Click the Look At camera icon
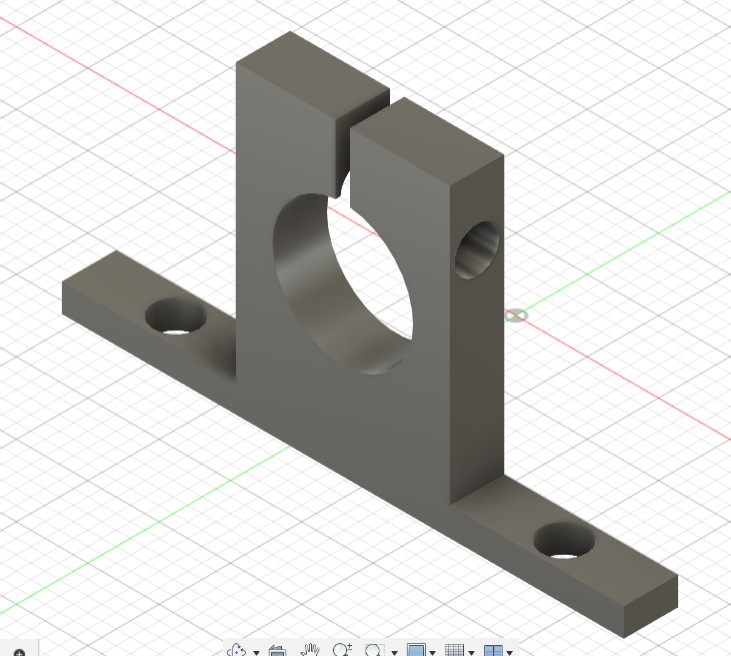Image resolution: width=731 pixels, height=656 pixels. tap(277, 651)
